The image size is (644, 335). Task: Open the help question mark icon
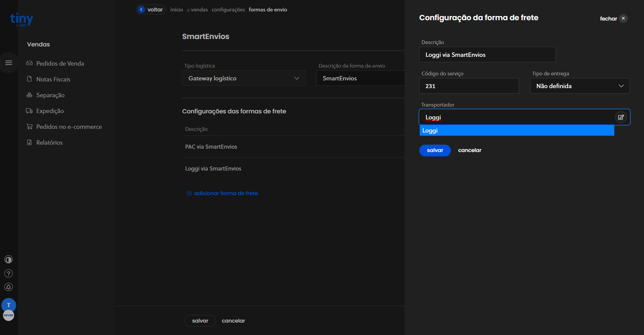click(9, 273)
